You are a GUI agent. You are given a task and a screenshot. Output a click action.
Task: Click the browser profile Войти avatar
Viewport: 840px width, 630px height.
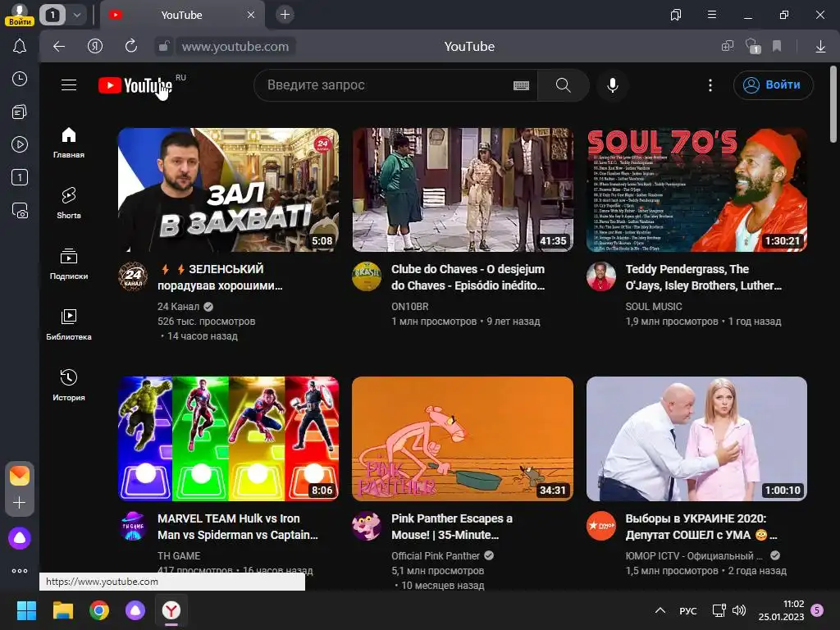pos(20,15)
